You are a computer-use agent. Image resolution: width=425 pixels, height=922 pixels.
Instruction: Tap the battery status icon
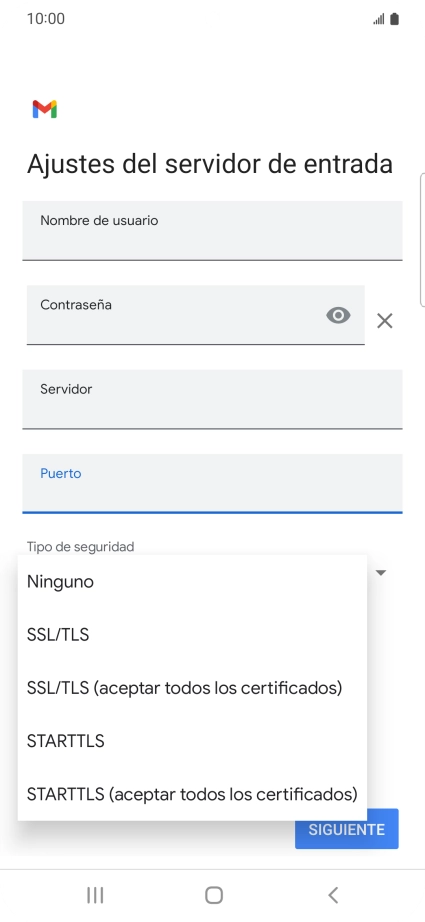pyautogui.click(x=394, y=19)
